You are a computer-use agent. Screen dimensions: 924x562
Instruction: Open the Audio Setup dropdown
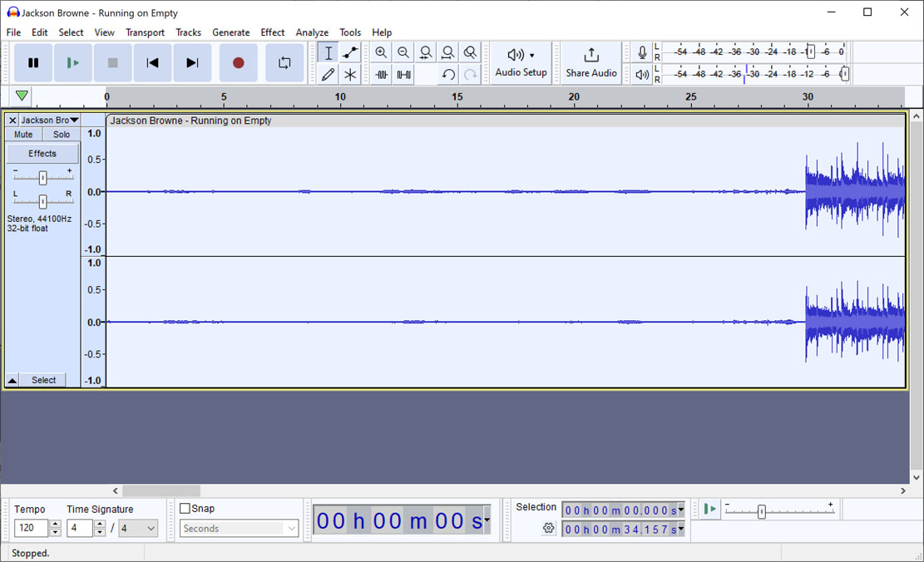pyautogui.click(x=521, y=62)
